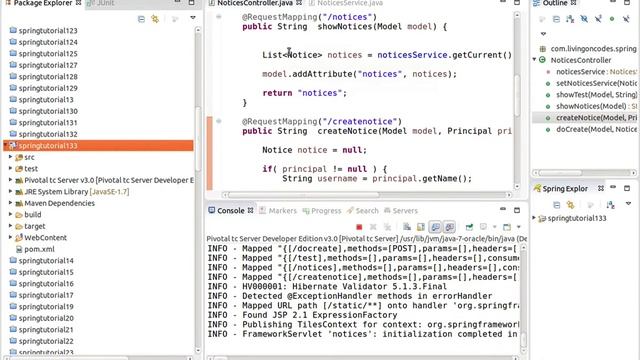Pin the Console view

pyautogui.click(x=469, y=227)
